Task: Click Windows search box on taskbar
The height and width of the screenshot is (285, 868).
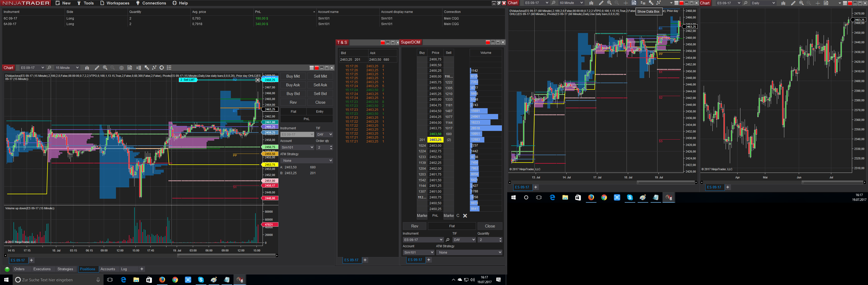Action: 57,280
